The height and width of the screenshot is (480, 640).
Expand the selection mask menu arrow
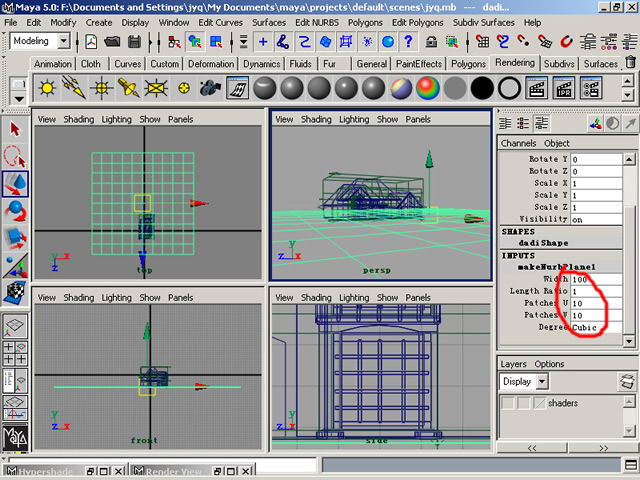click(243, 42)
